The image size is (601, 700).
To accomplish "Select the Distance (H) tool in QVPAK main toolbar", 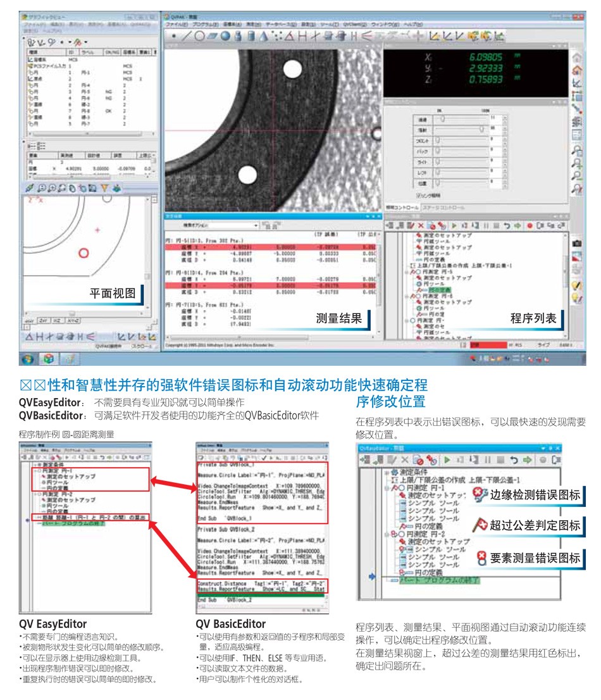I will pos(302,36).
